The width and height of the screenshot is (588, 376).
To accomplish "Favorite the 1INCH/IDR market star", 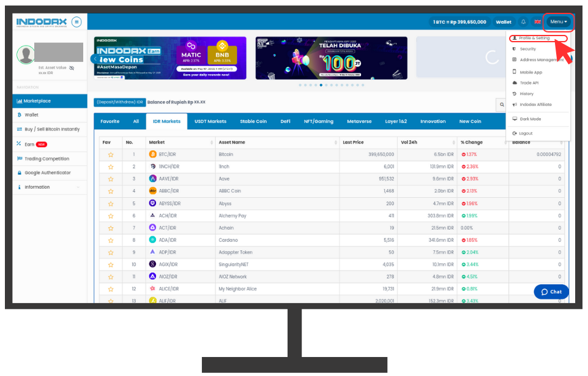I will [x=111, y=167].
